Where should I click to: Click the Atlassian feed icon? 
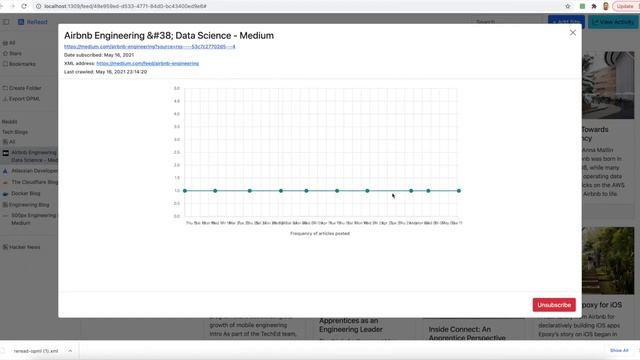coord(5,171)
